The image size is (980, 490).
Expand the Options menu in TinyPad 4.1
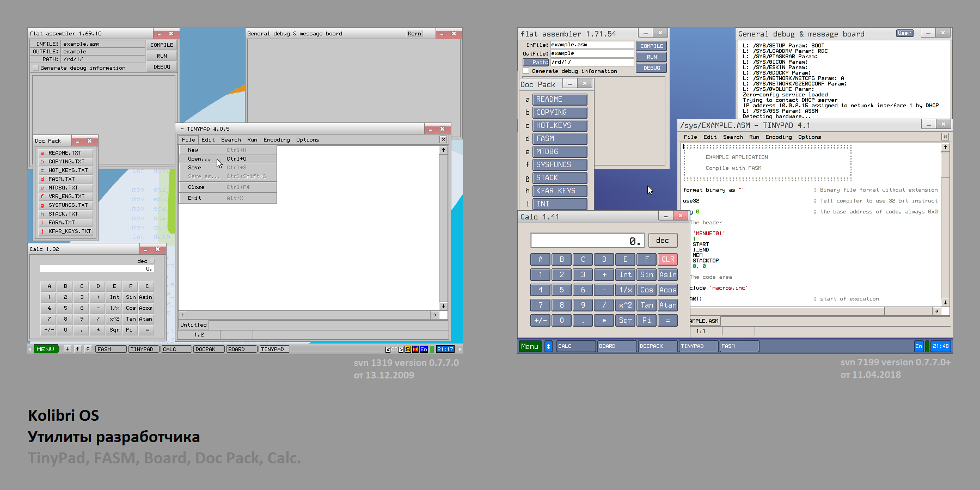809,137
